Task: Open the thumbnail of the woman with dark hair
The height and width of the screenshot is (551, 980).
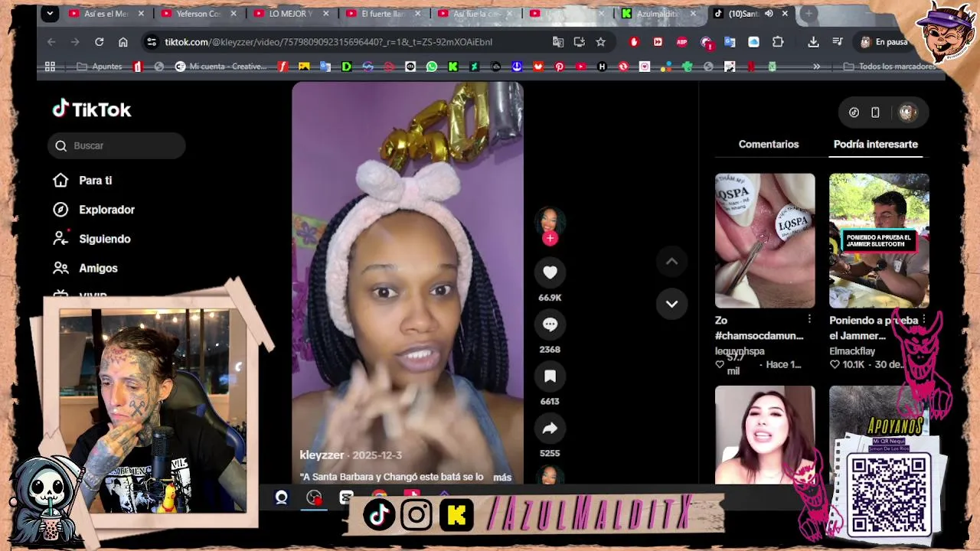Action: [765, 435]
